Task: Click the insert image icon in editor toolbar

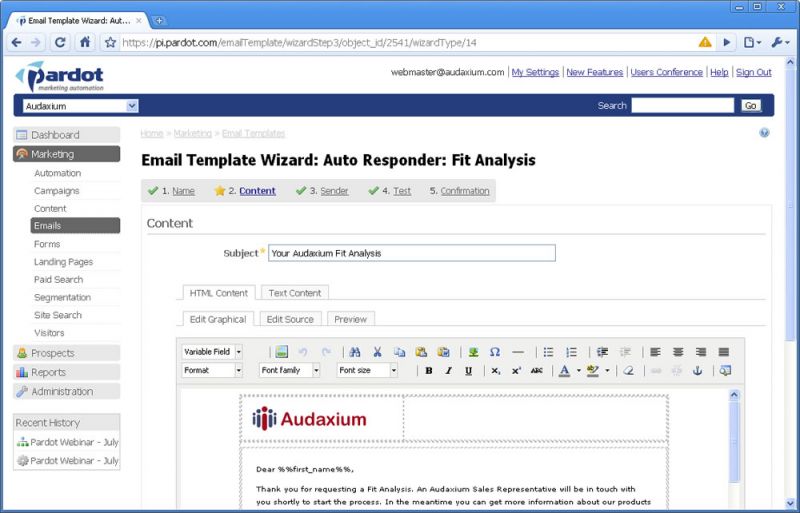Action: click(x=282, y=352)
